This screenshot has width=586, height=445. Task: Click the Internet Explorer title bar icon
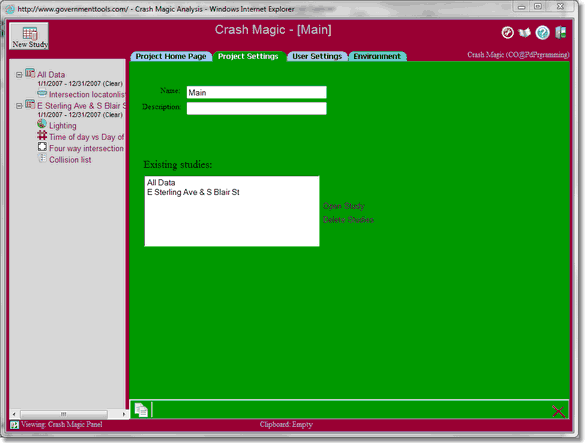(10, 9)
